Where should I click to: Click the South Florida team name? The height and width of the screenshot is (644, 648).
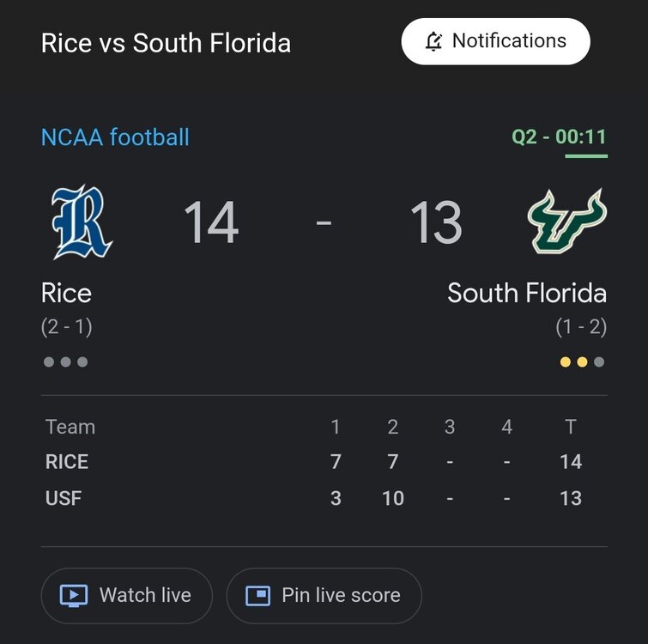click(x=526, y=294)
